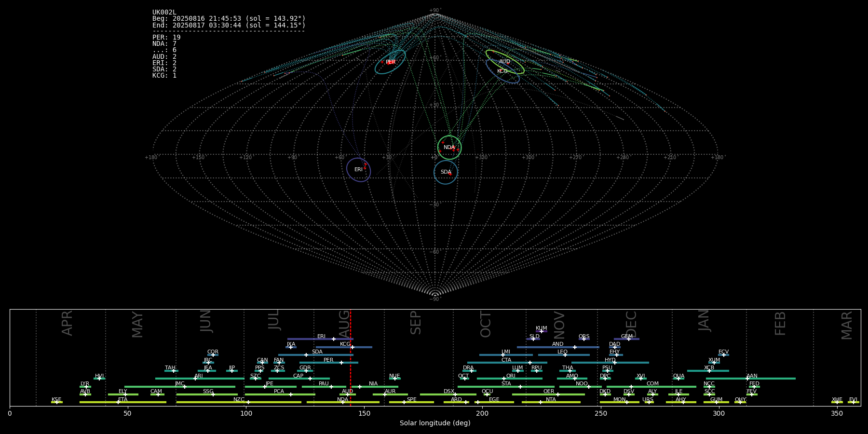Click the HYD shower bar in timeline
Screen dimensions: 868x434
[x=610, y=363]
